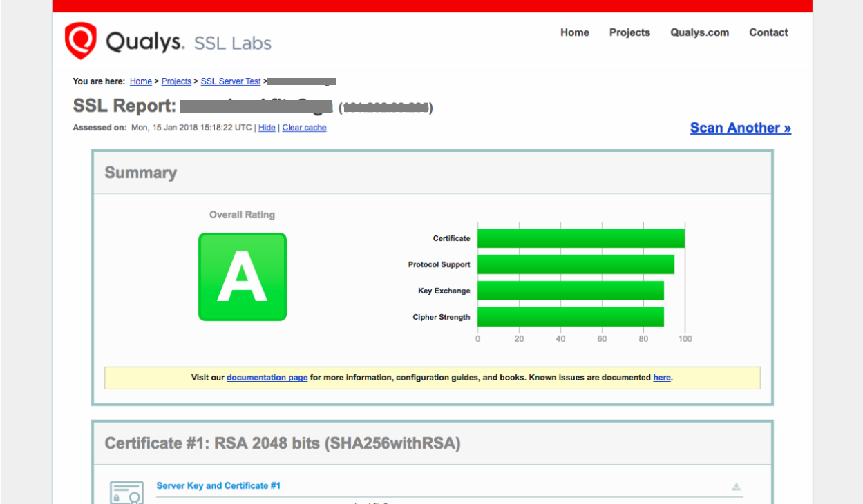Go to Qualys.com from the top navigation
This screenshot has width=863, height=504.
(699, 32)
